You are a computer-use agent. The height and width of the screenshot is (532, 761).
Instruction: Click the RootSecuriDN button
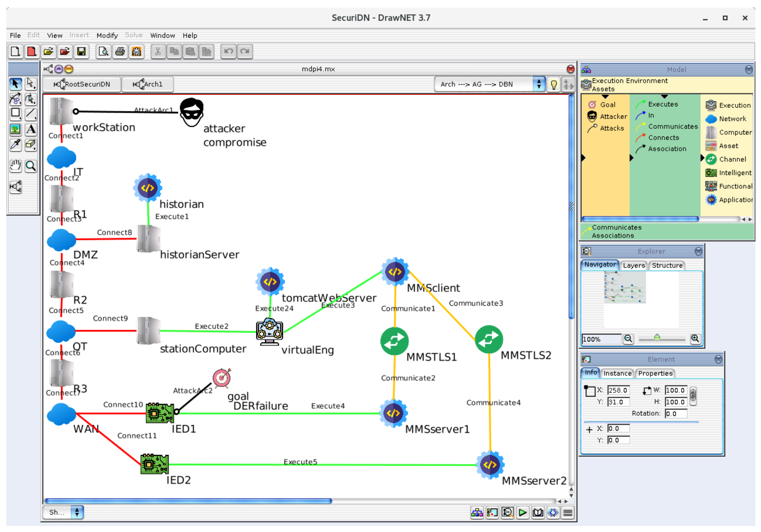click(81, 84)
